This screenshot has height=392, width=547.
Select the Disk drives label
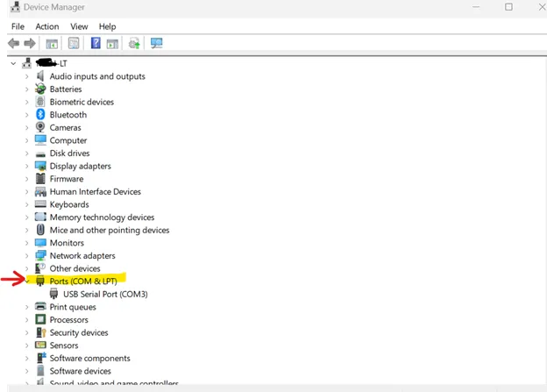tap(69, 153)
